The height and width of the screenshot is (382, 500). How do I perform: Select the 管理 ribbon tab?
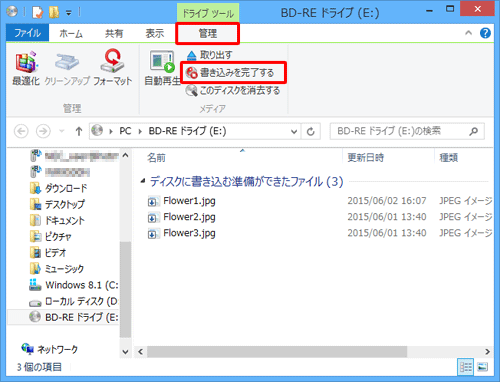[x=207, y=33]
